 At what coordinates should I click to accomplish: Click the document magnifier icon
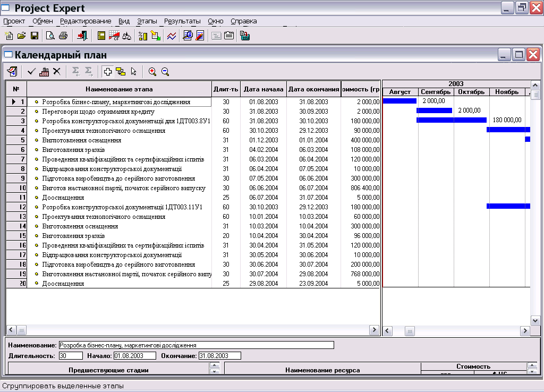pyautogui.click(x=188, y=36)
